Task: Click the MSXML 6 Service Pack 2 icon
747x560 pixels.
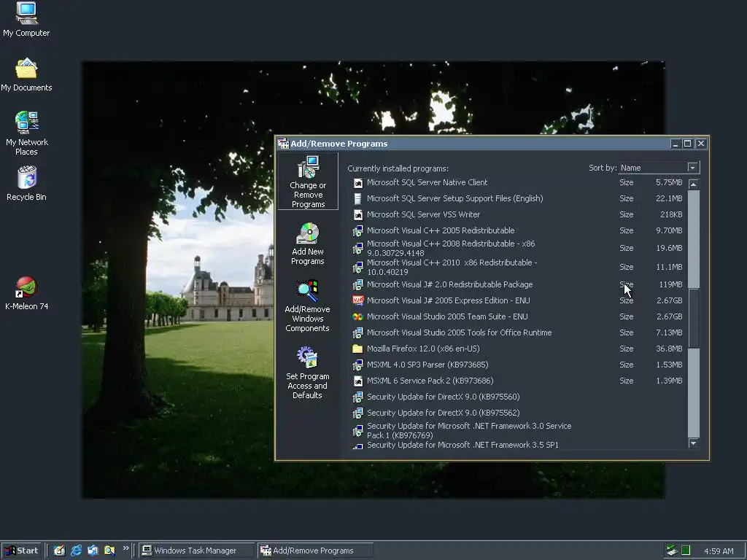Action: (x=357, y=381)
